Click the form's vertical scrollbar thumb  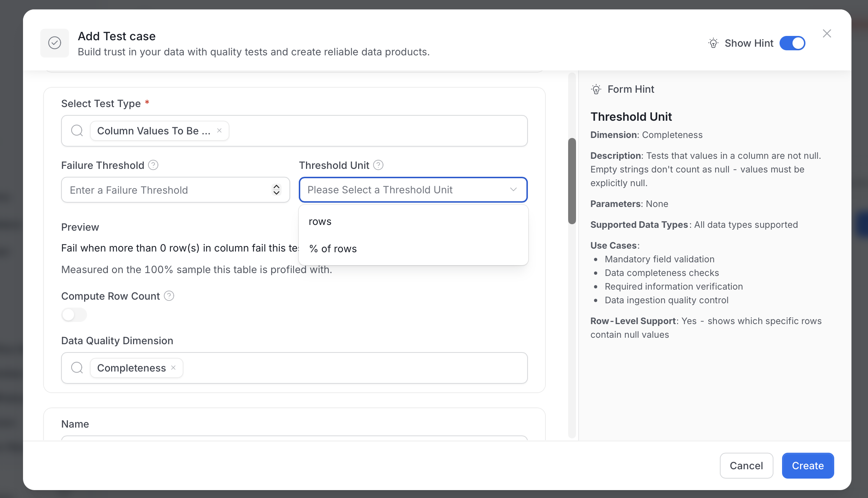(x=572, y=181)
